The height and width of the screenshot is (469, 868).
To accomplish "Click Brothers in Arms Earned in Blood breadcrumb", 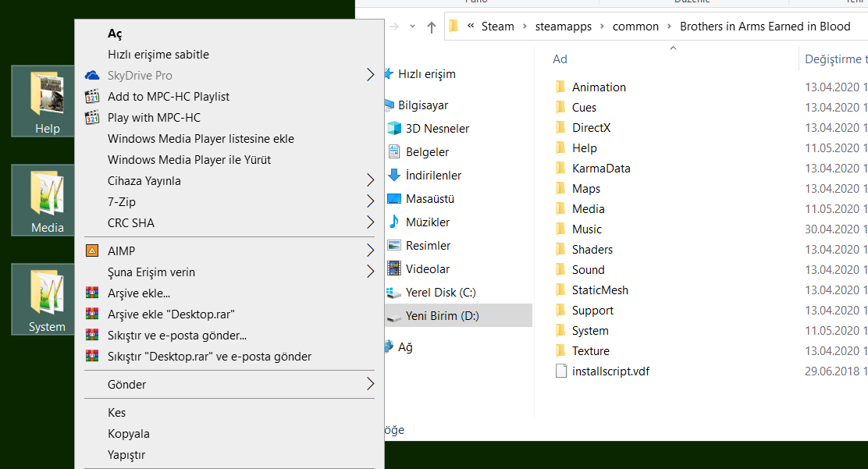I will 764,27.
